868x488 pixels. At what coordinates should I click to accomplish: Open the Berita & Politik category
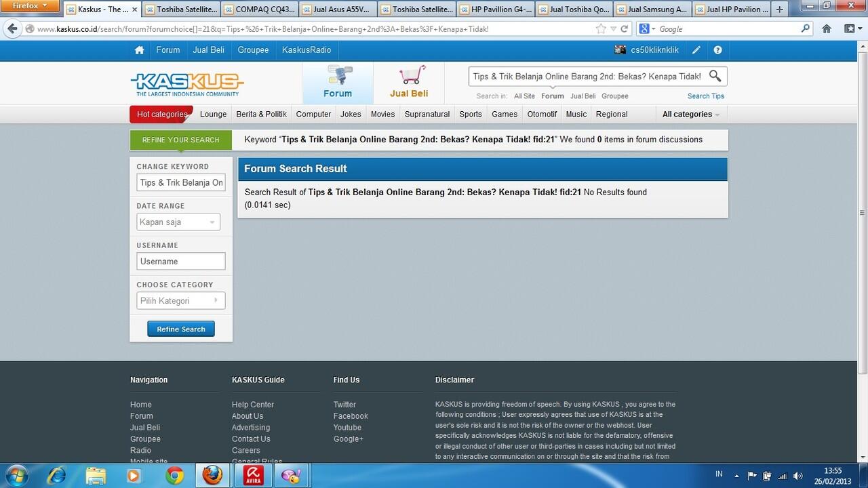(x=261, y=115)
